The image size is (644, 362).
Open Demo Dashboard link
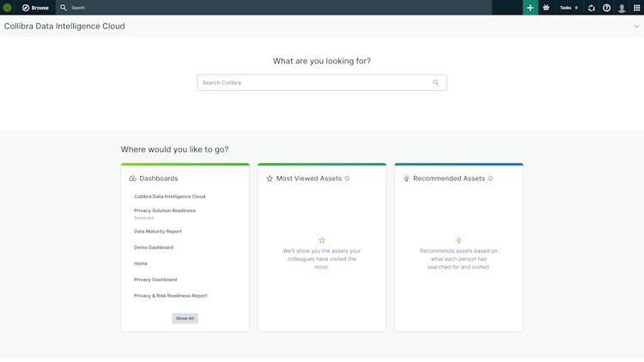154,248
